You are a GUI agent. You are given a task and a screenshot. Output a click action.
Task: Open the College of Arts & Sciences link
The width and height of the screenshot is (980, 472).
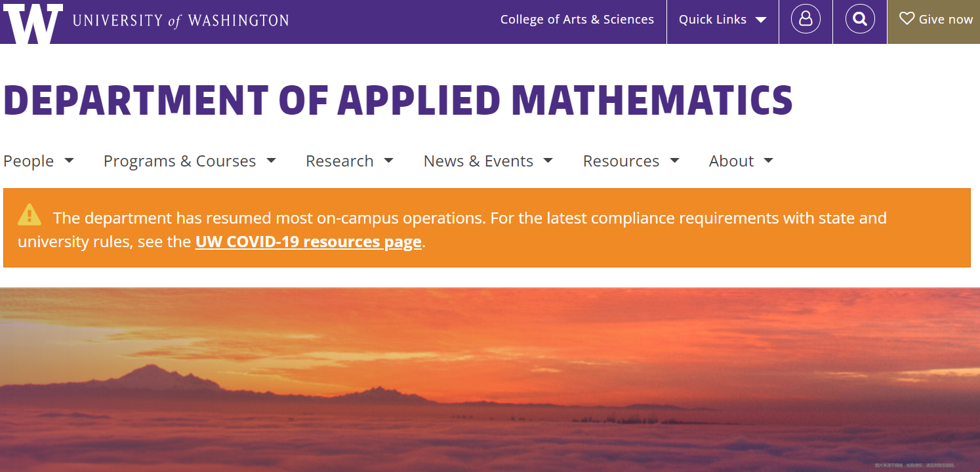click(x=577, y=20)
